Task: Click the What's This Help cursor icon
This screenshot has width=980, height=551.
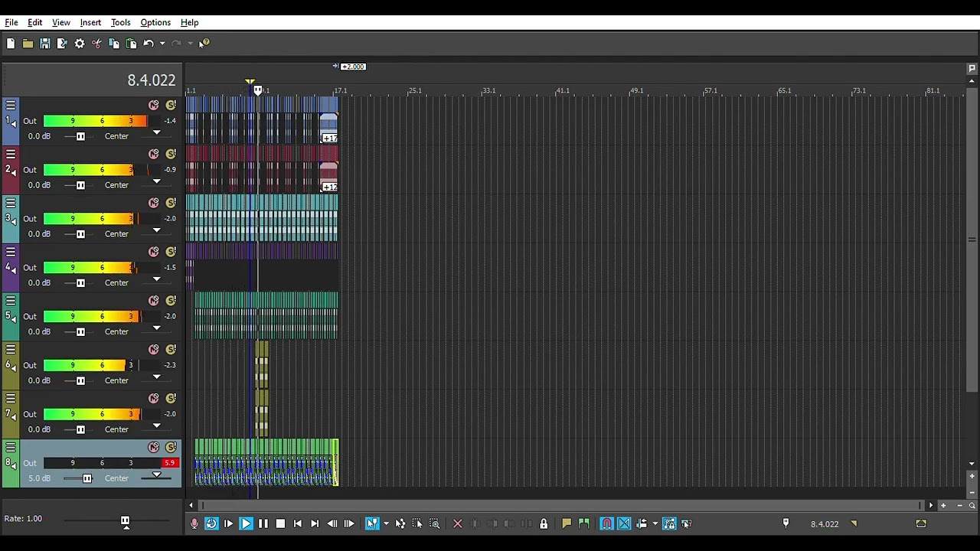Action: tap(204, 44)
